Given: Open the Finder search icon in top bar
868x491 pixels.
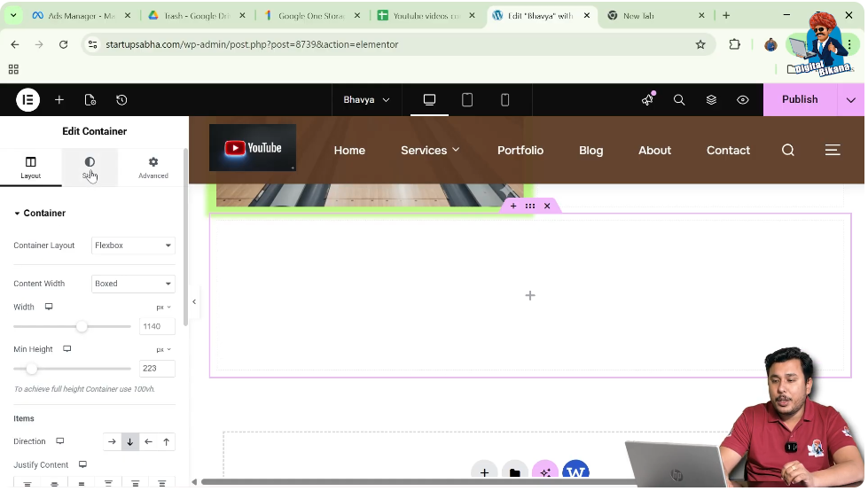Looking at the screenshot, I should click(x=679, y=100).
